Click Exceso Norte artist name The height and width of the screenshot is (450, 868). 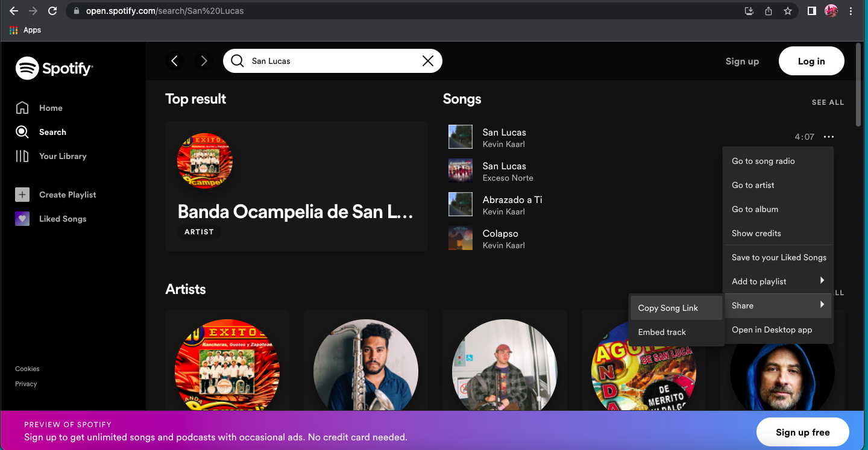point(508,178)
